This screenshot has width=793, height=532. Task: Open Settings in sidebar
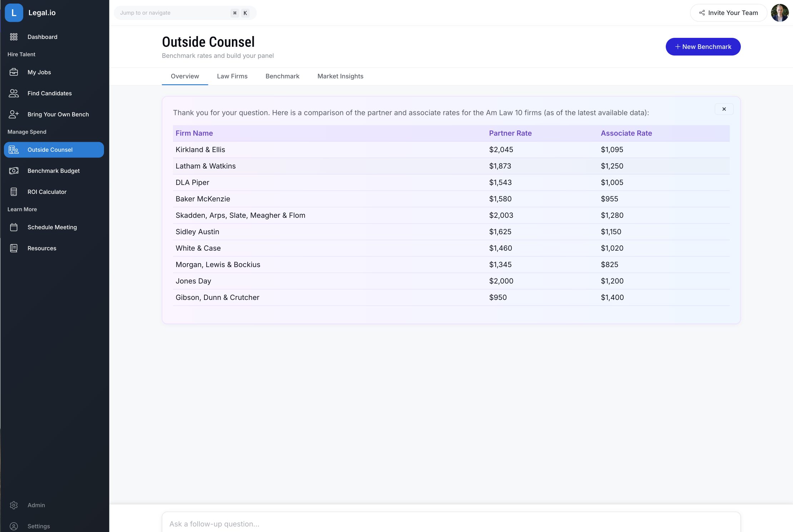tap(54, 526)
